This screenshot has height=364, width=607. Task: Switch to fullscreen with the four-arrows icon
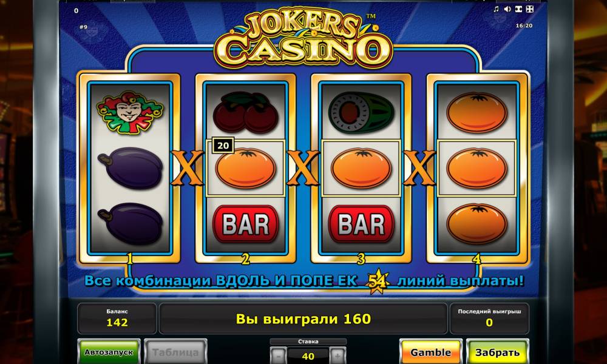529,9
